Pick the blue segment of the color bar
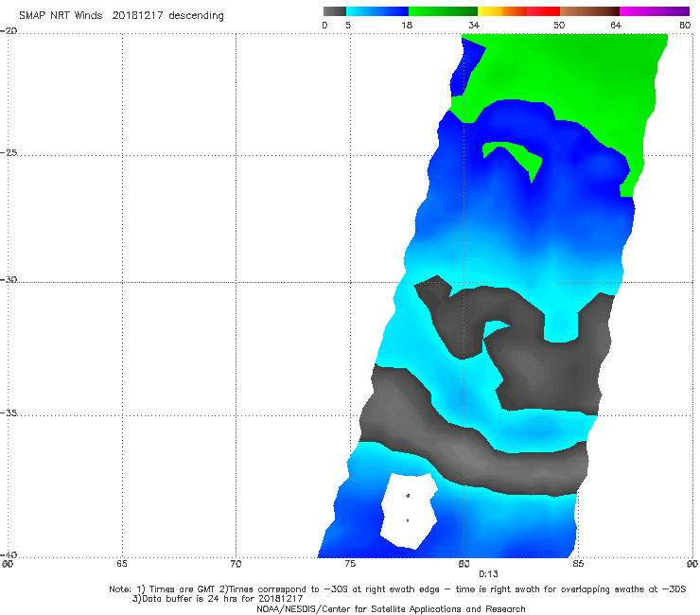This screenshot has width=700, height=615. pos(377,11)
